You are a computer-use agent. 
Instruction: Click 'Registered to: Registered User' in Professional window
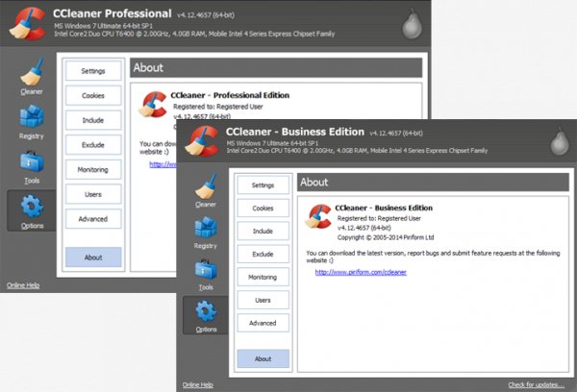[218, 107]
